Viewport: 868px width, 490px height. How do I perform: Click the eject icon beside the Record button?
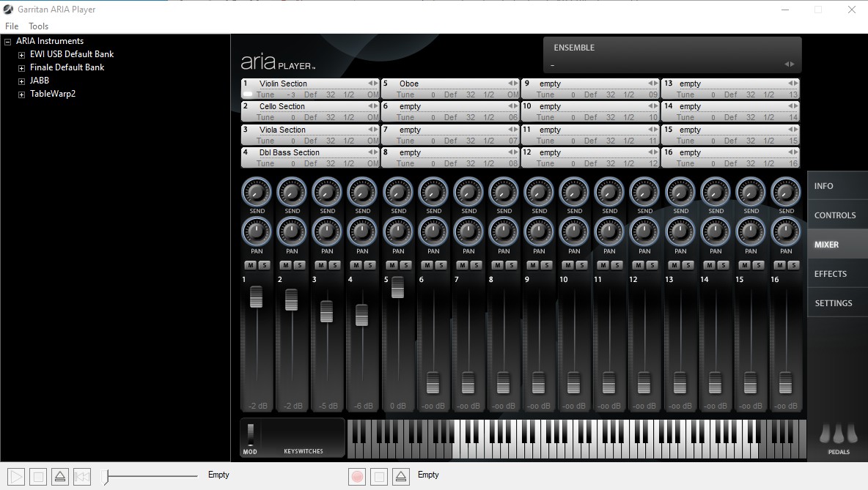pos(400,477)
